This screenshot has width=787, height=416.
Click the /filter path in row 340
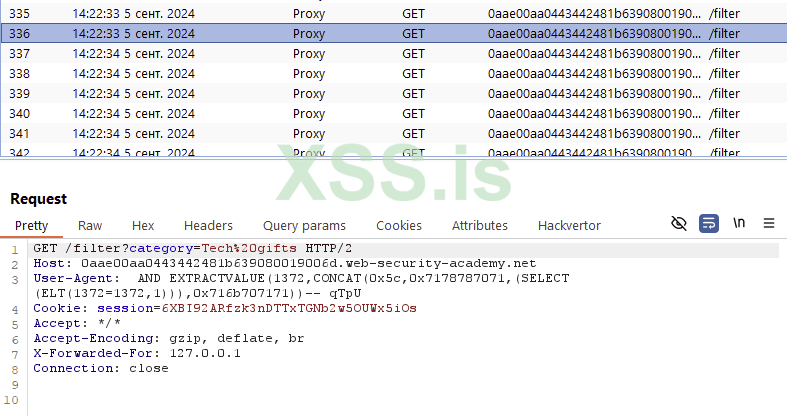pyautogui.click(x=724, y=114)
